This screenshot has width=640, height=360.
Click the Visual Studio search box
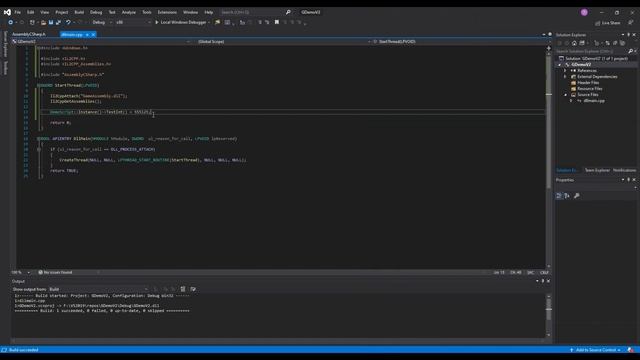(x=256, y=12)
